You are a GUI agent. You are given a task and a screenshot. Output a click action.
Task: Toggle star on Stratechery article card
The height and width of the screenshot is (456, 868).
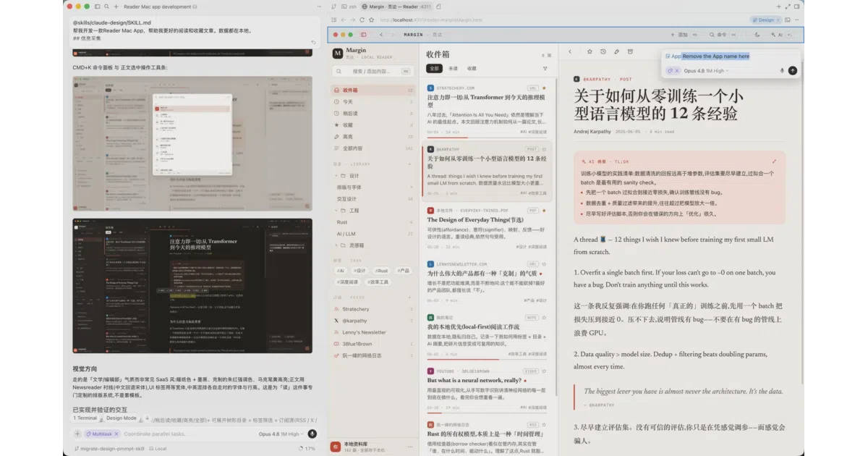pos(544,88)
